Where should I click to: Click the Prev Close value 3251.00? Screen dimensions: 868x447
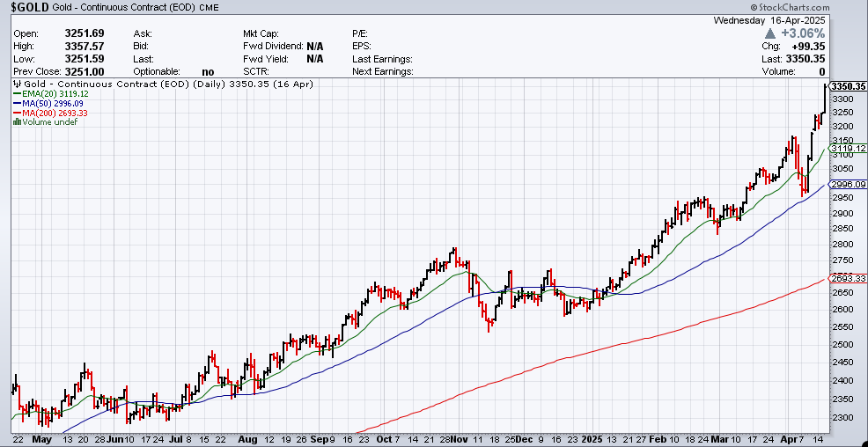click(x=85, y=71)
